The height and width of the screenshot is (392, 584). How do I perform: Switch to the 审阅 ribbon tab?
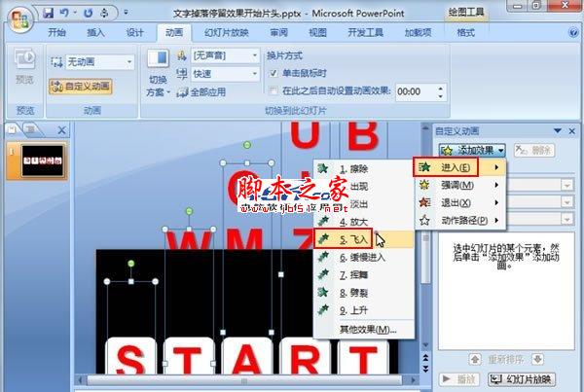278,33
